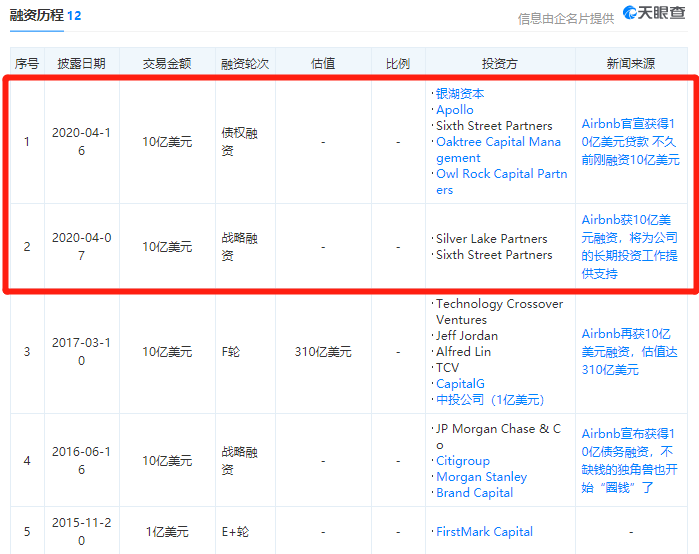The image size is (699, 554).
Task: Open Morgan Stanley investor link
Action: click(481, 477)
